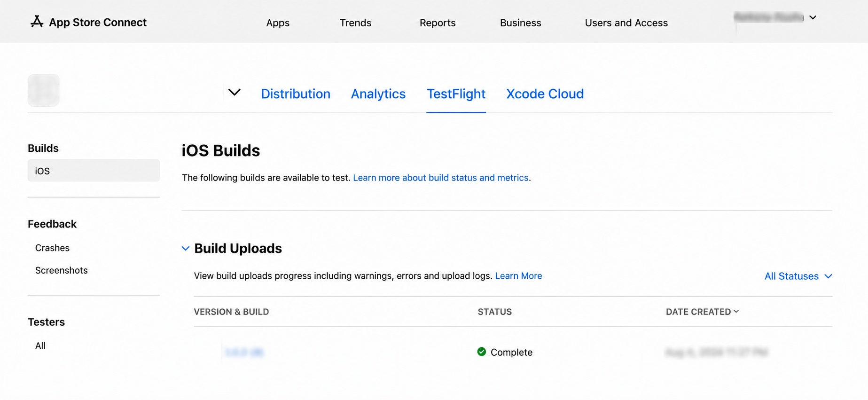Open the app switcher chevron
Viewport: 868px width, 400px height.
pyautogui.click(x=235, y=92)
